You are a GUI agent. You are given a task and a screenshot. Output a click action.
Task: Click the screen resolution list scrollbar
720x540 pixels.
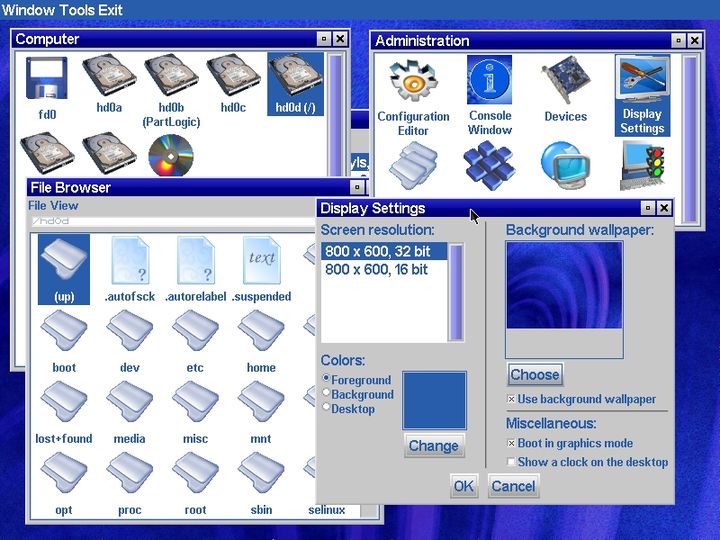coord(456,292)
